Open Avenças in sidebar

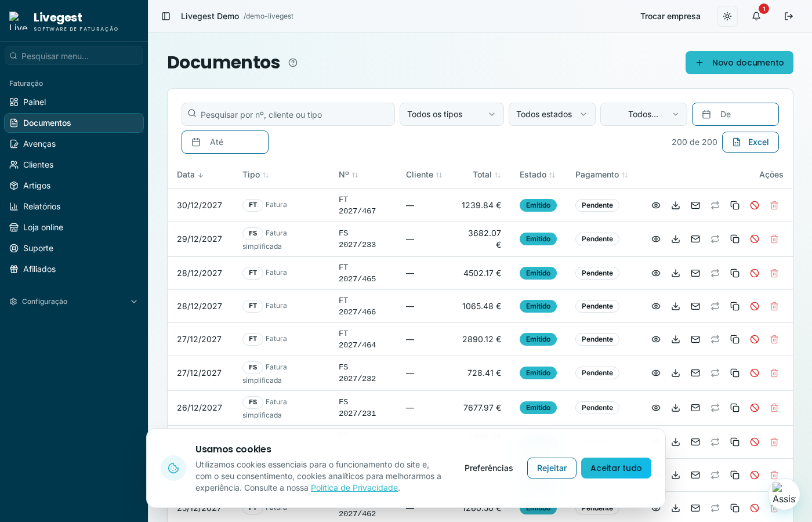click(74, 144)
